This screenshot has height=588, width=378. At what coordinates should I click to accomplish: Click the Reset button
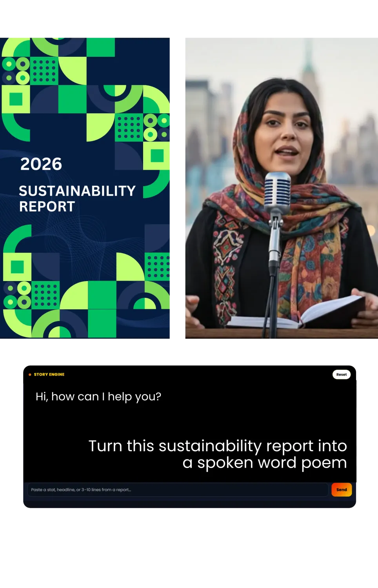(342, 374)
